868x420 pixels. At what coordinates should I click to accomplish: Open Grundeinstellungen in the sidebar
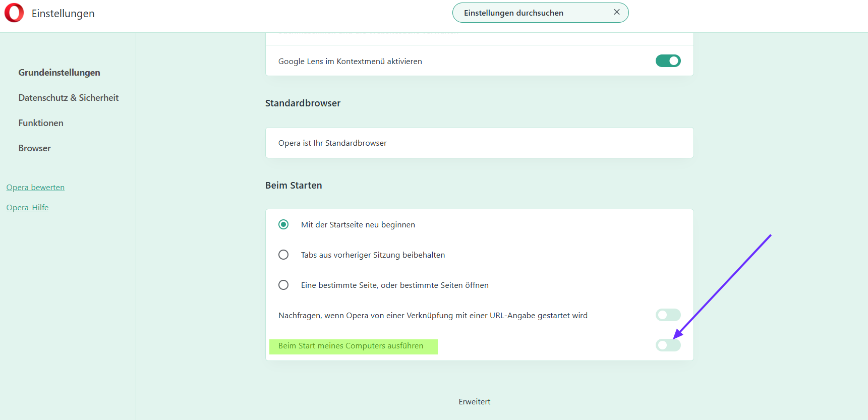pos(59,73)
